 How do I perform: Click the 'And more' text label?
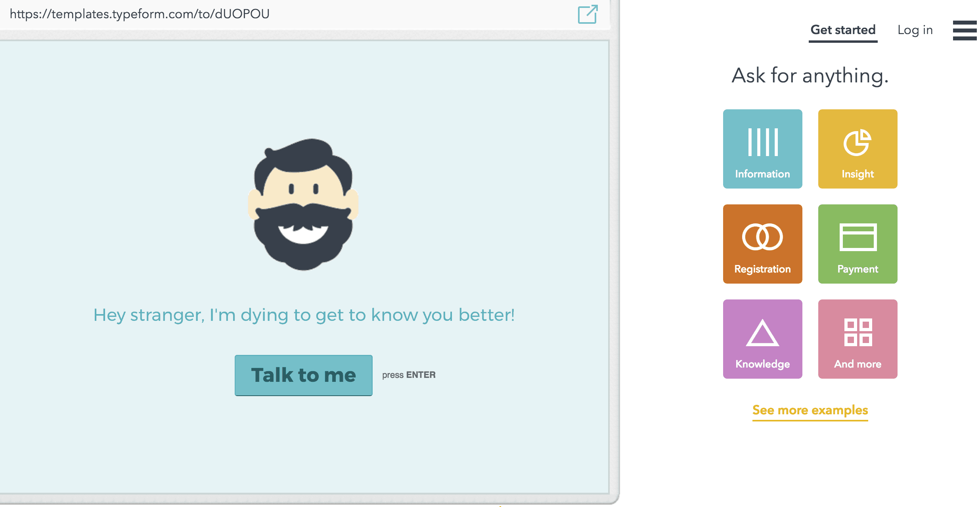coord(857,364)
